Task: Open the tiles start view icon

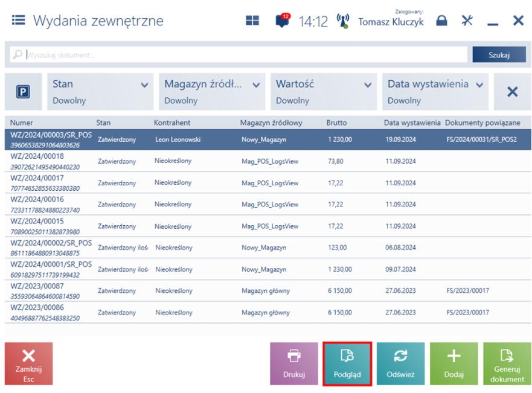Action: coord(252,21)
